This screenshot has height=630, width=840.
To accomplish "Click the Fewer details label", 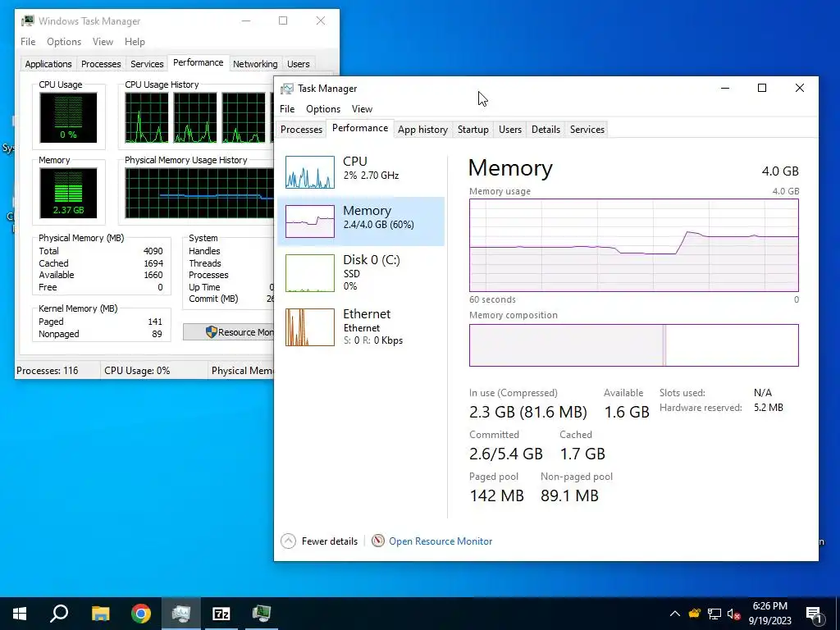I will click(x=330, y=541).
